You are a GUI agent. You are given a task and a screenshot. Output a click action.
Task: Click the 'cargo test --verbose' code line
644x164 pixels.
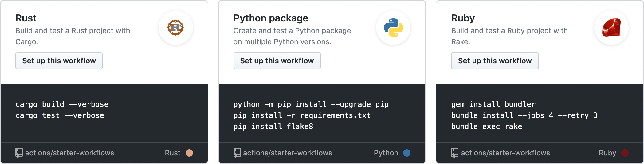[x=60, y=115]
